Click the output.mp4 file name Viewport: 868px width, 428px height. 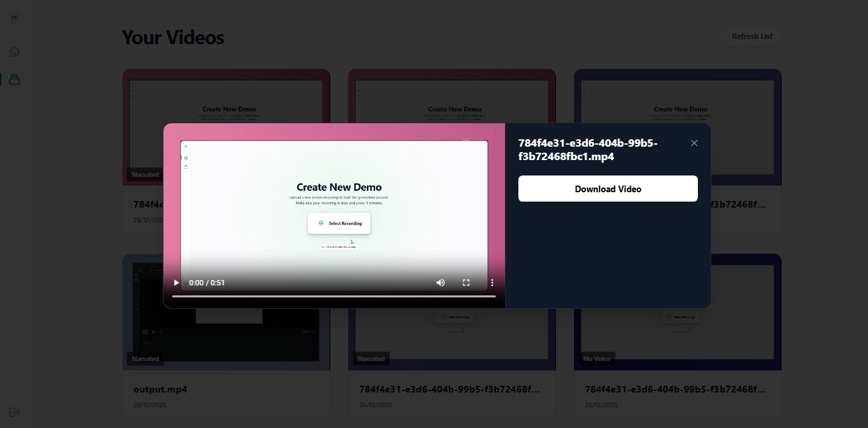(x=160, y=389)
